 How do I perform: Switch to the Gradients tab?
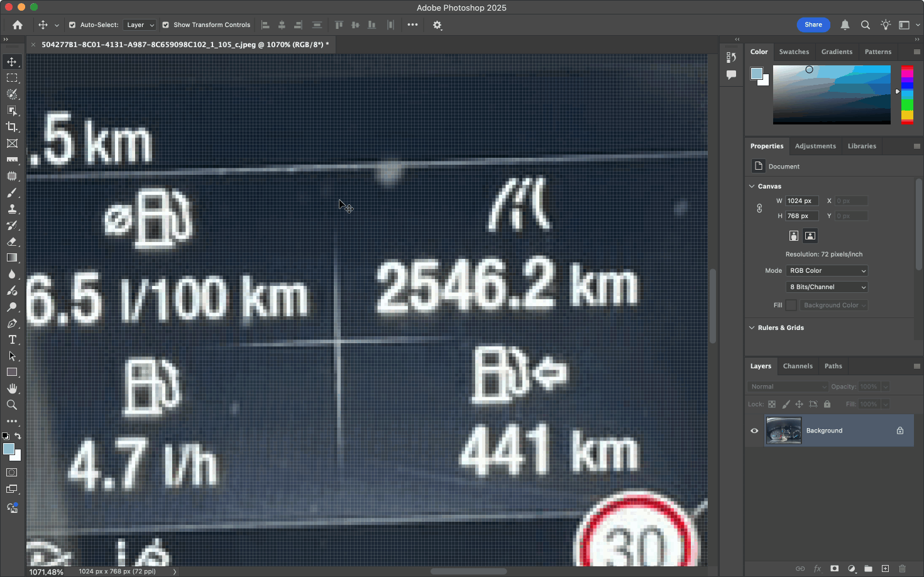pos(837,52)
